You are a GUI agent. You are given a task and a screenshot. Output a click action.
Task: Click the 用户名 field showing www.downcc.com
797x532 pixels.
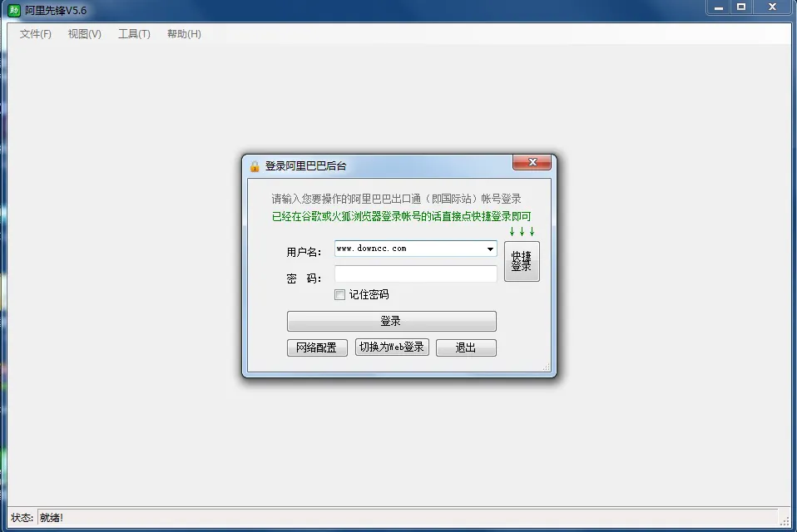[x=415, y=249]
